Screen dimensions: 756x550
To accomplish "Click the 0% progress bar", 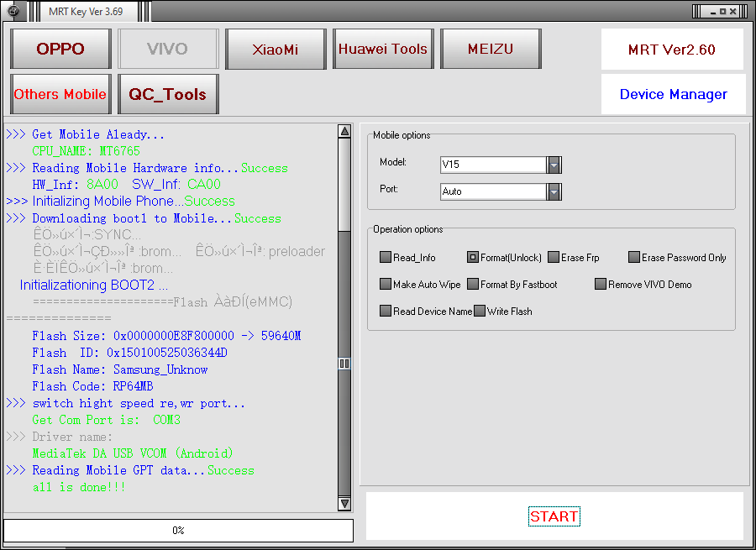I will tap(178, 530).
